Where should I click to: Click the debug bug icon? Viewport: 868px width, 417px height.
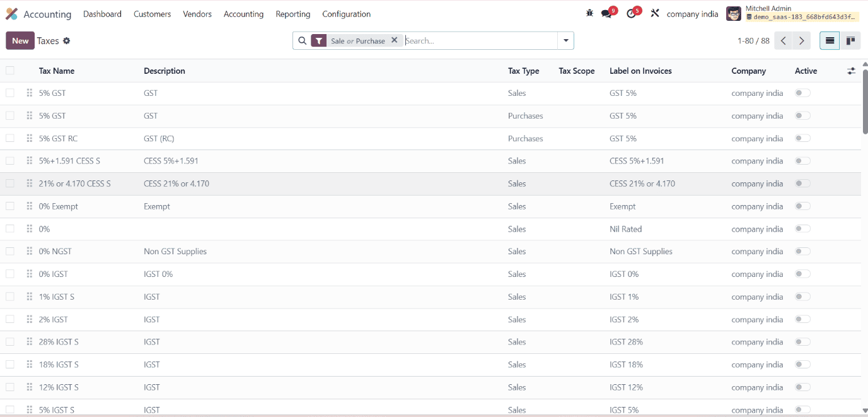(589, 13)
